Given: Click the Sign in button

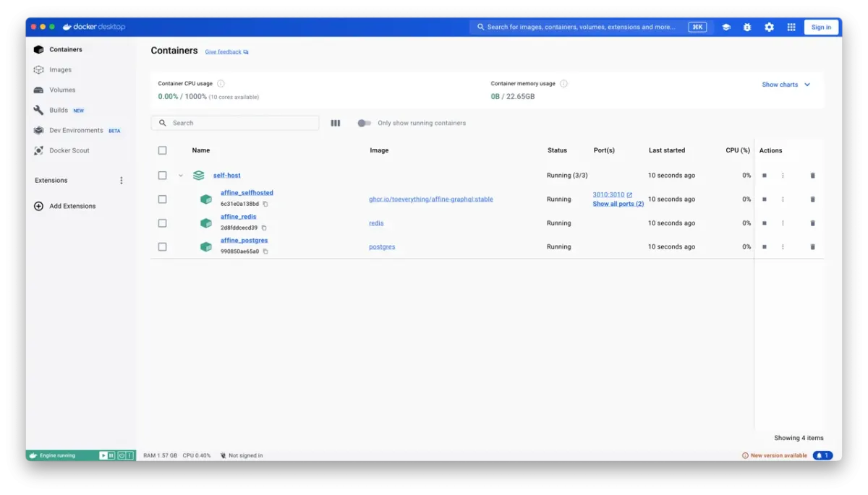Looking at the screenshot, I should (x=821, y=27).
